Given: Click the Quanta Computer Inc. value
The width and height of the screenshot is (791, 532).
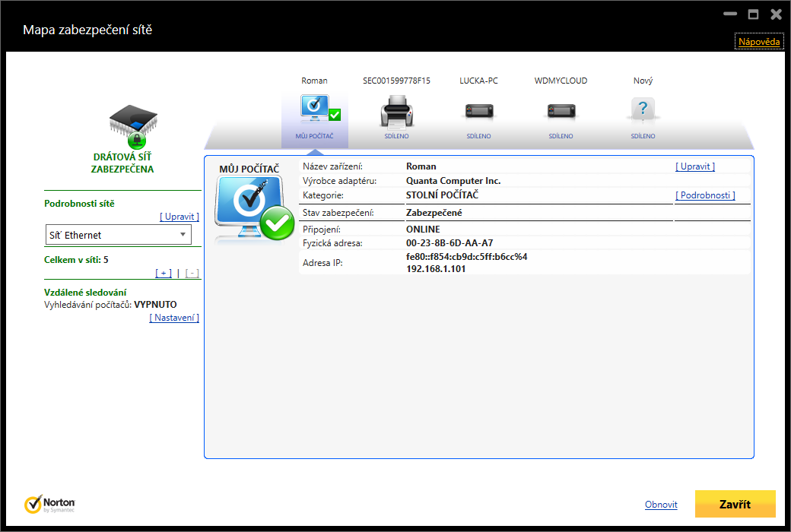Looking at the screenshot, I should (x=453, y=181).
